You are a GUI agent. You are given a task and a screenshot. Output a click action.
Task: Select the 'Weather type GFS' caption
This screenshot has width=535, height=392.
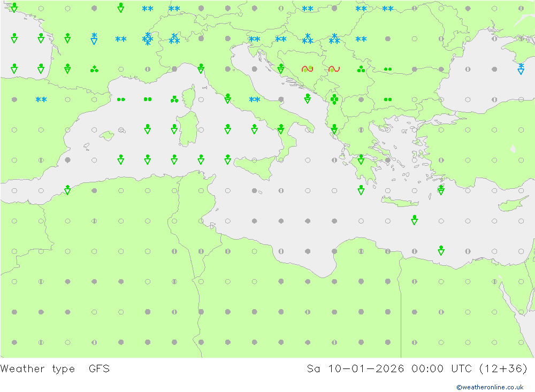[55, 369]
